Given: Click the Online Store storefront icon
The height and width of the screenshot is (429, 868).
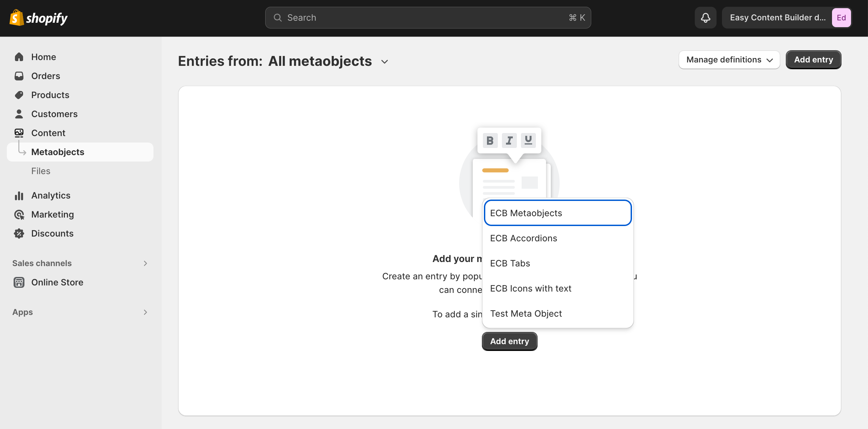Looking at the screenshot, I should pos(19,282).
